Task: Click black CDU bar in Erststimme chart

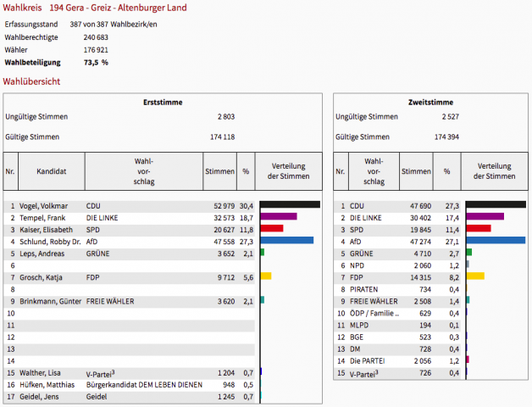Action: coord(290,204)
